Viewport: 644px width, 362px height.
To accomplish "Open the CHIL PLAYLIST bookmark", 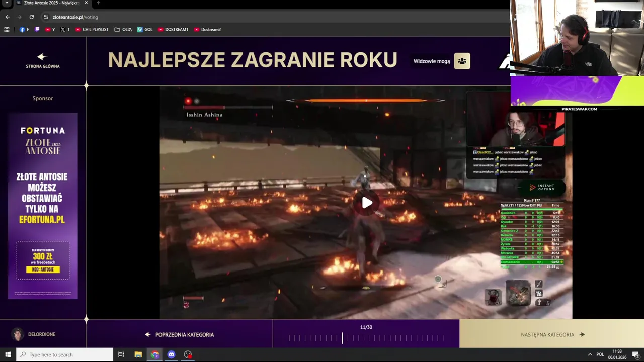I will pyautogui.click(x=92, y=29).
